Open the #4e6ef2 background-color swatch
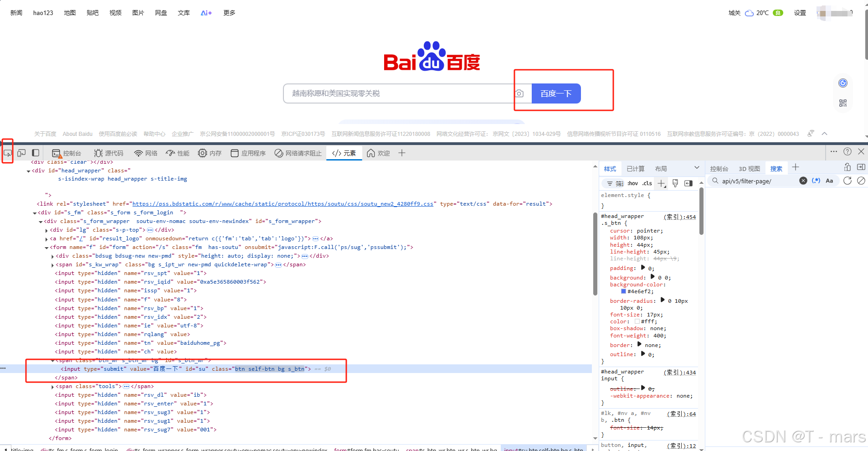Image resolution: width=868 pixels, height=451 pixels. click(623, 291)
